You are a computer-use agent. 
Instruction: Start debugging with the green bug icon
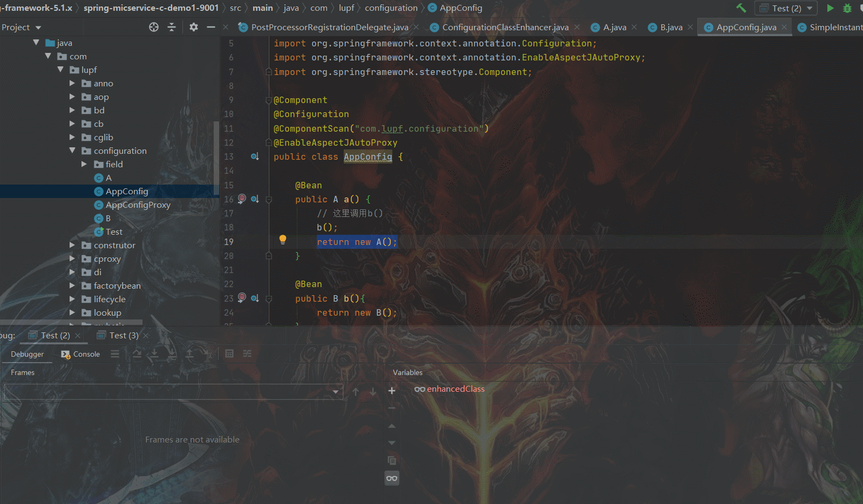click(847, 8)
